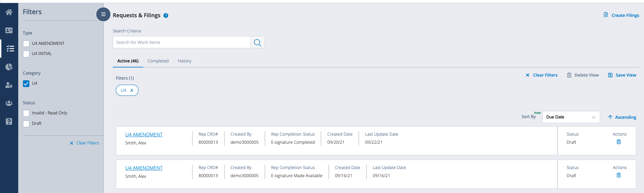Toggle the Ascending sort order
The image size is (644, 193).
(622, 117)
